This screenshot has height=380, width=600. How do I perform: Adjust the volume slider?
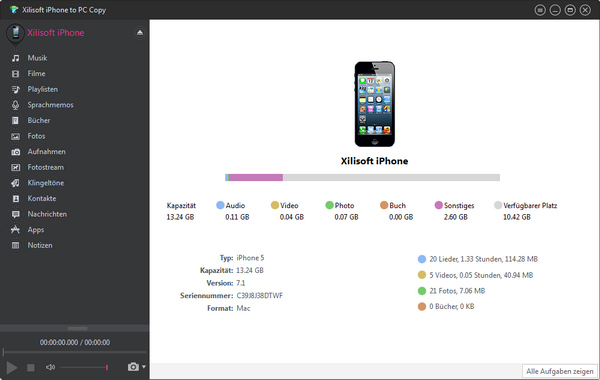pos(83,367)
